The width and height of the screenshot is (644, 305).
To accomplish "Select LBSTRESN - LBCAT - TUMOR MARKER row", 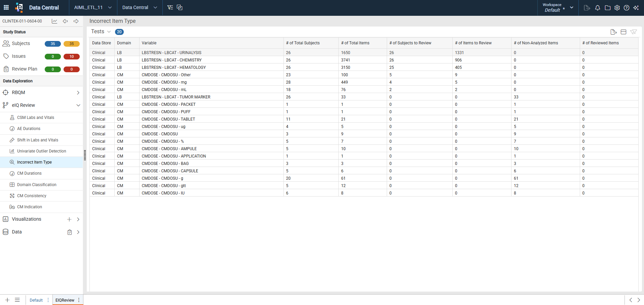I will pos(364,97).
